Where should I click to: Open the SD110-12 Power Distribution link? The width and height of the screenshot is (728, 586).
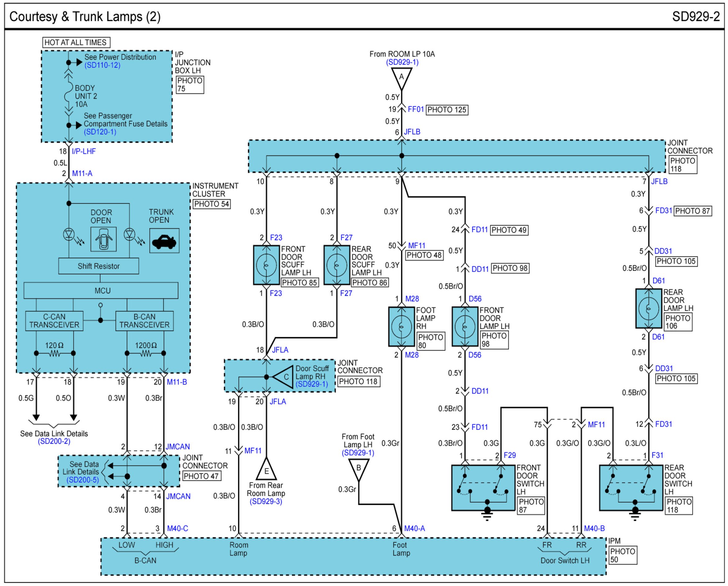click(x=102, y=65)
